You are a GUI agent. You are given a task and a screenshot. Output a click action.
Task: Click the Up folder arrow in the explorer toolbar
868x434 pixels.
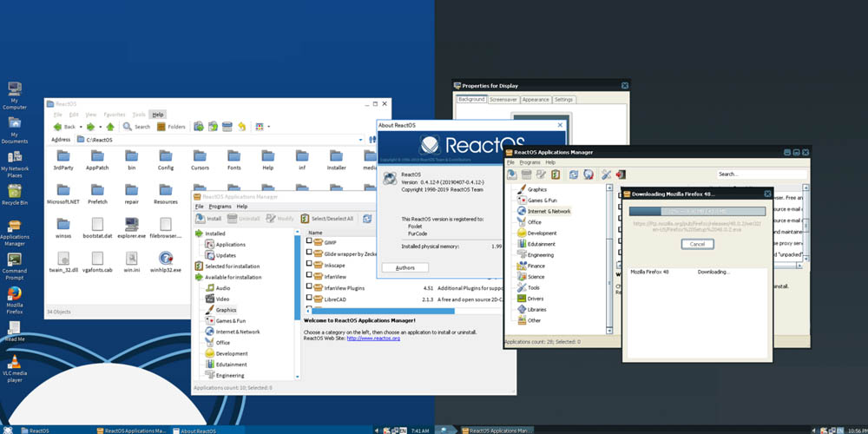(111, 127)
